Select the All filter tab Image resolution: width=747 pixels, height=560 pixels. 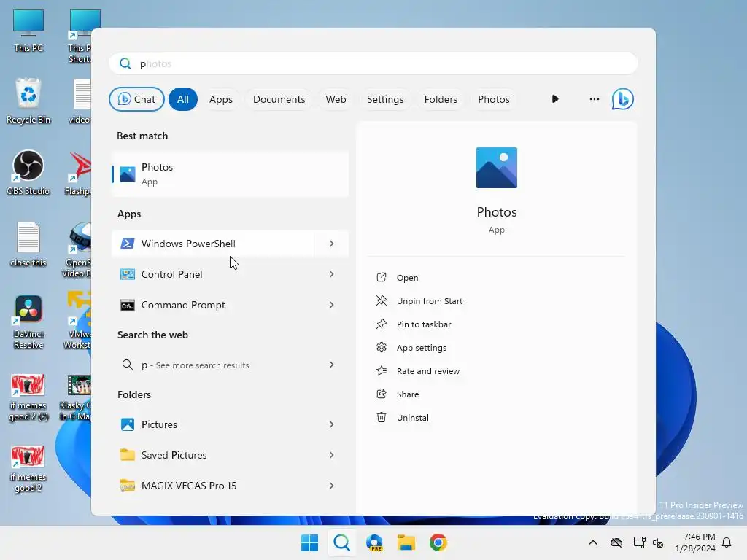183,99
